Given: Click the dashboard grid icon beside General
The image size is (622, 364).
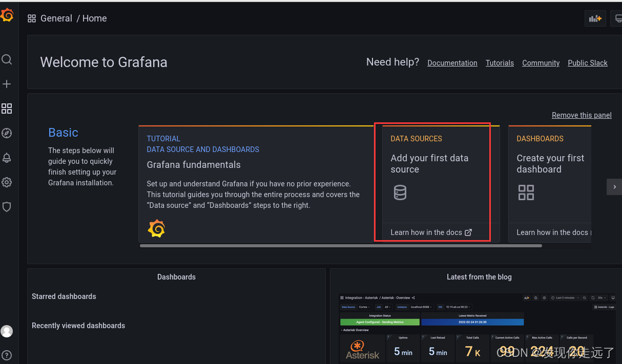Looking at the screenshot, I should [x=32, y=18].
